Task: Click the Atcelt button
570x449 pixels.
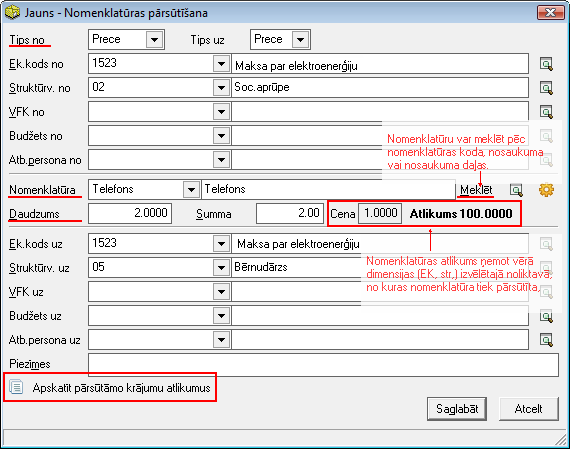Action: (529, 409)
